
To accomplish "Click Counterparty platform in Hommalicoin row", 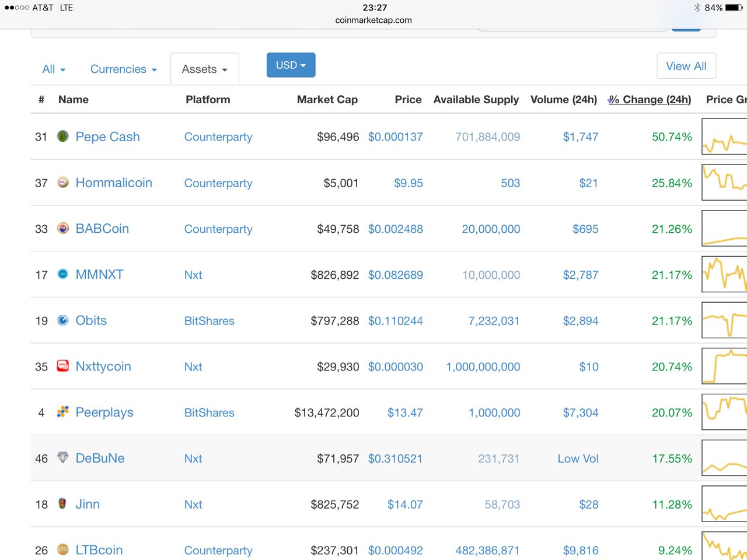I will pyautogui.click(x=218, y=183).
